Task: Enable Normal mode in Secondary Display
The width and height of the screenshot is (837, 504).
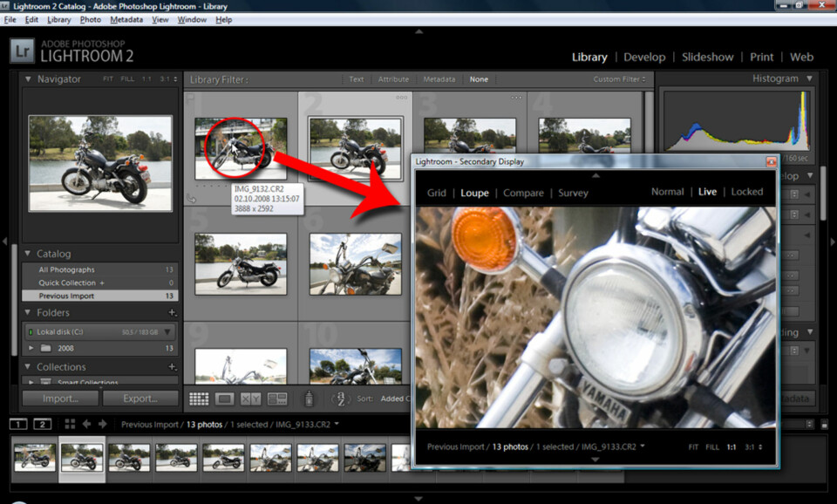Action: pyautogui.click(x=667, y=192)
